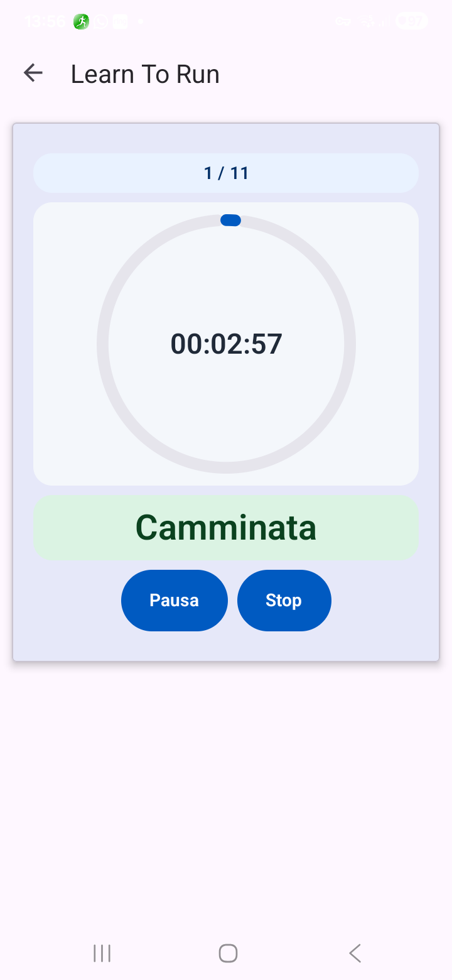Tap the 13:56 clock in status bar
This screenshot has height=980, width=452.
point(45,22)
